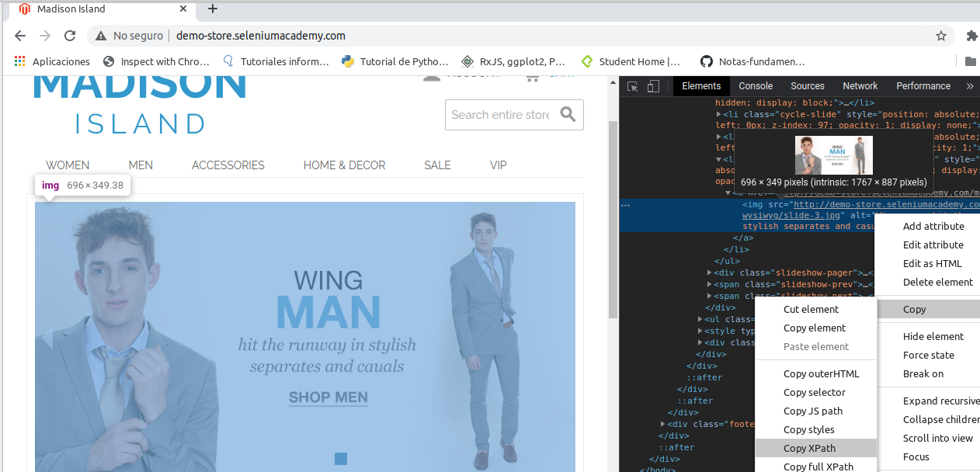Choose 'Hide element'
Image resolution: width=980 pixels, height=472 pixels.
[933, 336]
